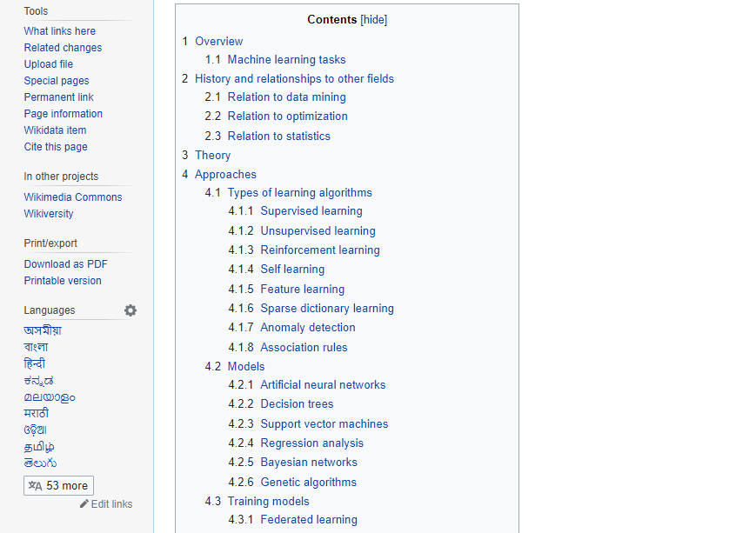The height and width of the screenshot is (533, 756).
Task: Click the pencil icon beside Edit links
Action: click(x=84, y=504)
